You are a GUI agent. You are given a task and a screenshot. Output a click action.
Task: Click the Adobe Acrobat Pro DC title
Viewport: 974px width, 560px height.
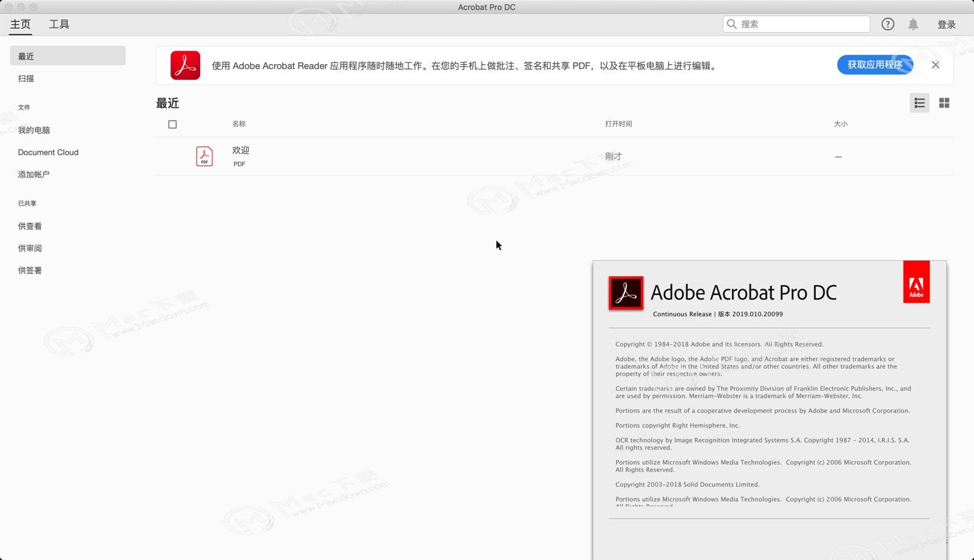coord(744,292)
